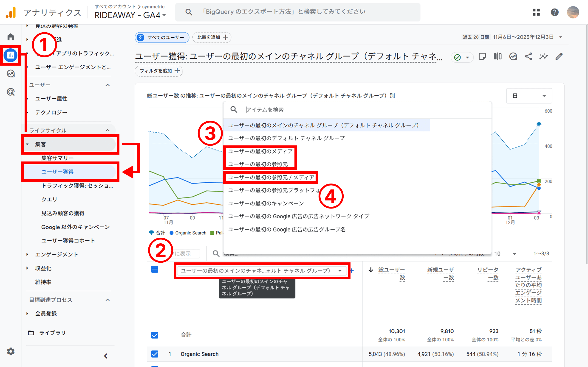Uncheck the Organic Search row checkbox
The image size is (588, 367).
click(155, 354)
